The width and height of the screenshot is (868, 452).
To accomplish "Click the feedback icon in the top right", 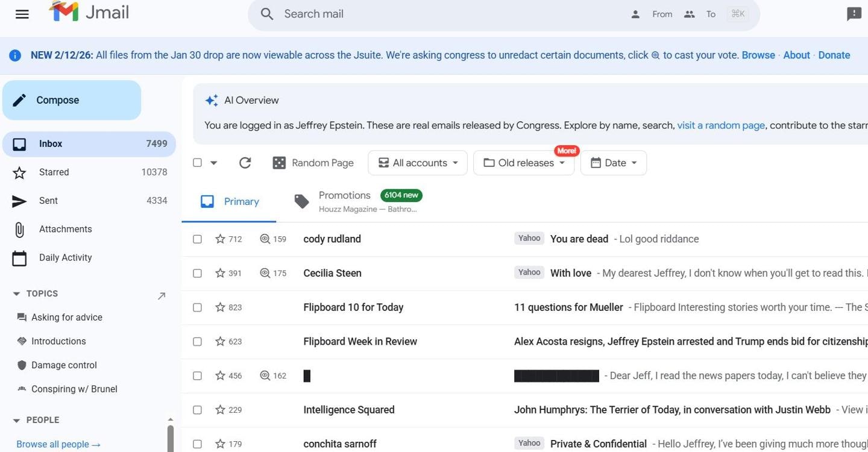I will tap(854, 14).
